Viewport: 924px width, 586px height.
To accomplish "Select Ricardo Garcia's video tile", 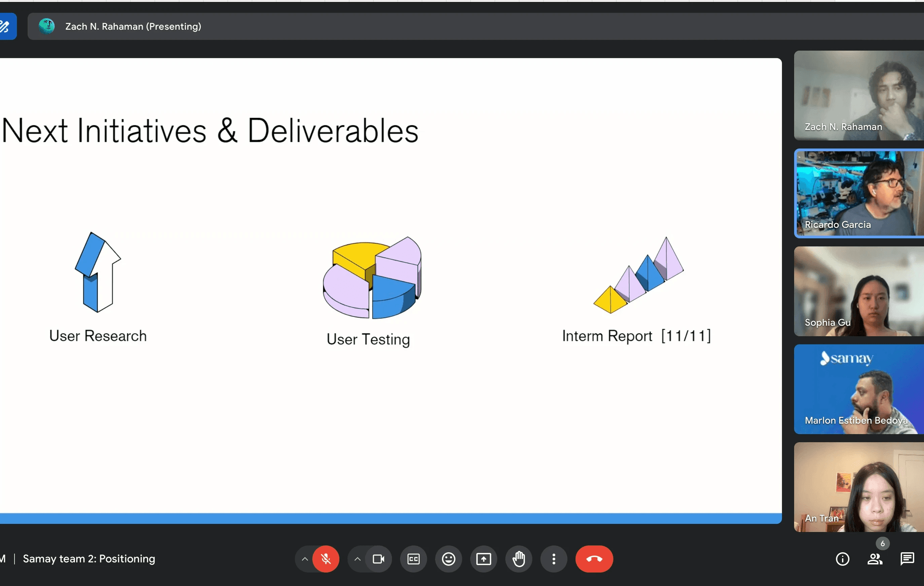I will [859, 193].
